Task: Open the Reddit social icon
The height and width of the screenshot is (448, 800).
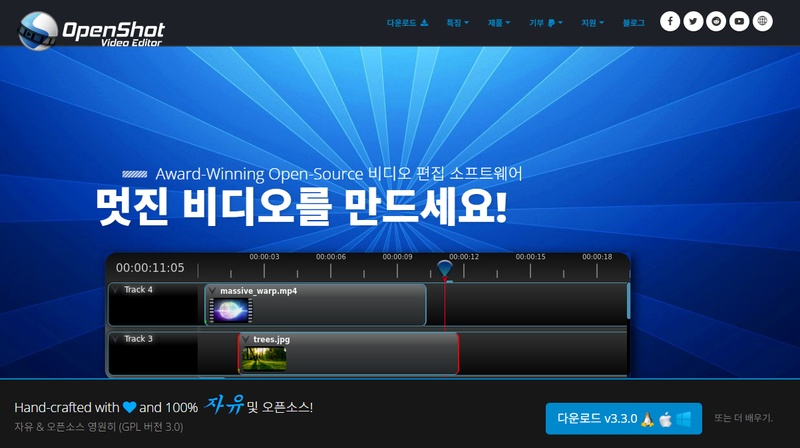Action: point(716,21)
